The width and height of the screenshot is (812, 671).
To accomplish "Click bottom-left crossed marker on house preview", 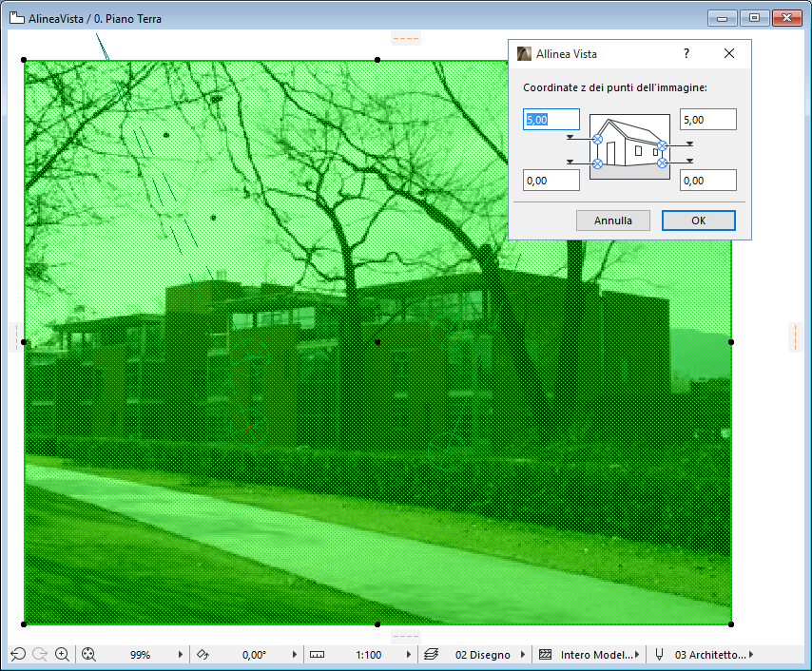I will 598,163.
